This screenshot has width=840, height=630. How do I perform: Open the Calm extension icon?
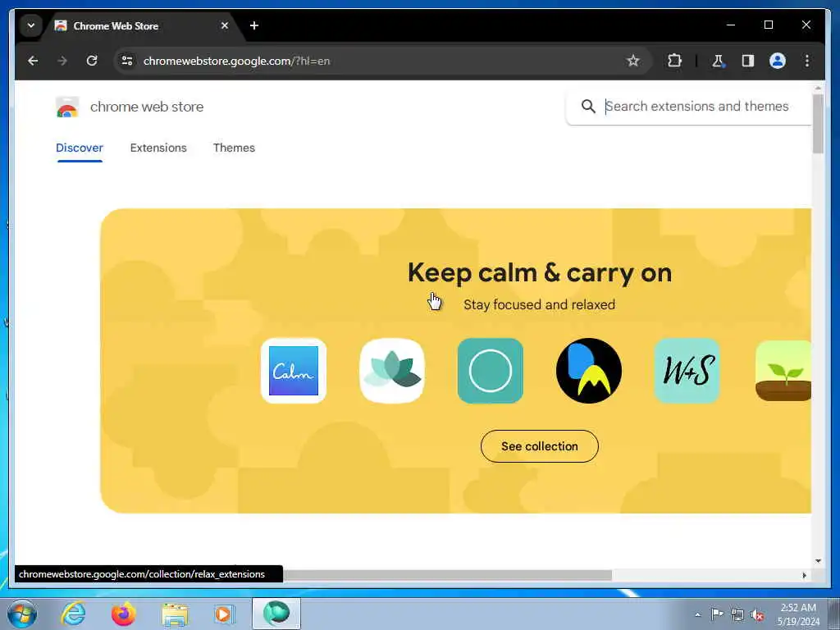click(x=294, y=371)
